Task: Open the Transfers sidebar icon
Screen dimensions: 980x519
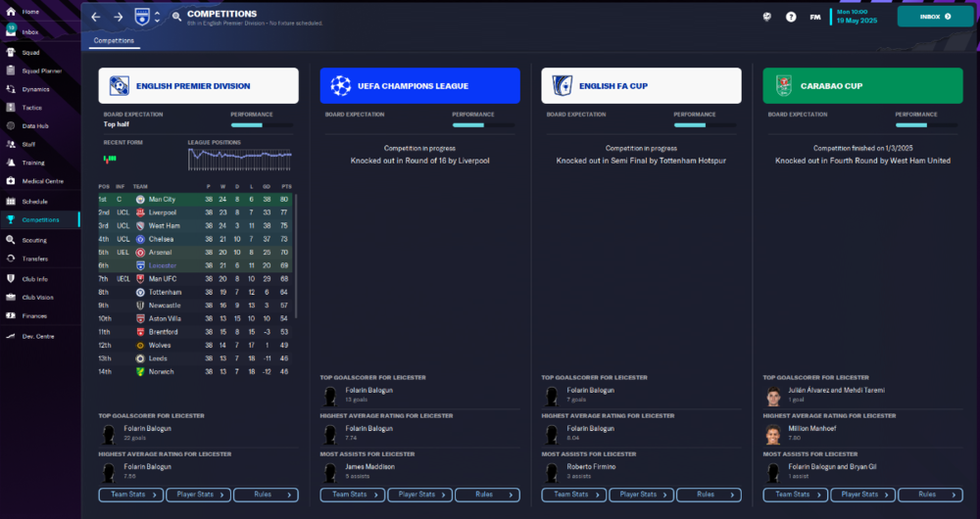Action: 11,259
